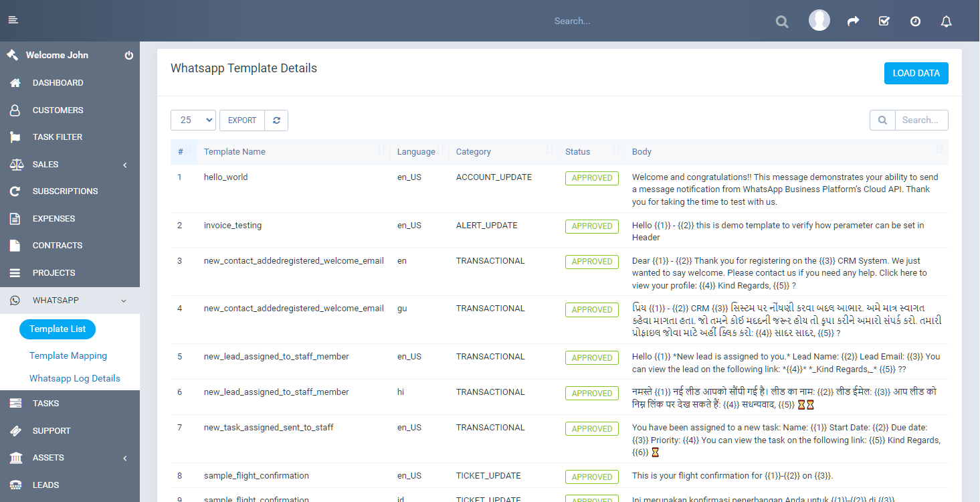The height and width of the screenshot is (502, 980).
Task: Click the magnifier icon in top search bar
Action: (x=781, y=22)
